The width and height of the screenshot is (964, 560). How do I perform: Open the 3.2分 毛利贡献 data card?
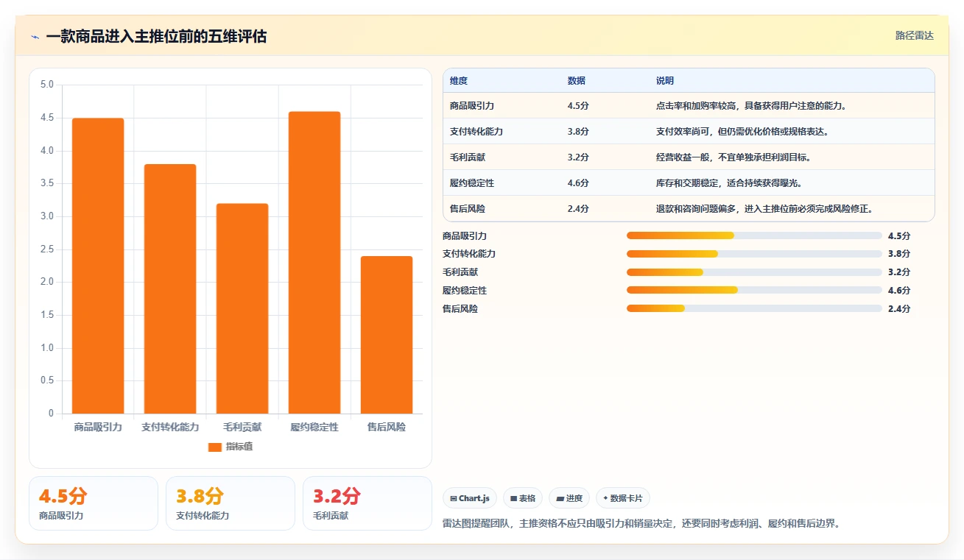367,503
